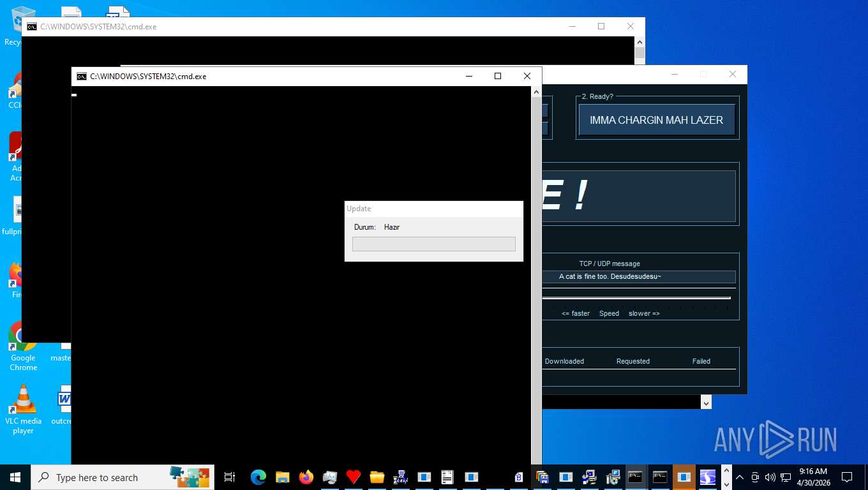Click the IMMA CHARGIN MAH LAZER button
This screenshot has width=868, height=490.
(x=657, y=120)
